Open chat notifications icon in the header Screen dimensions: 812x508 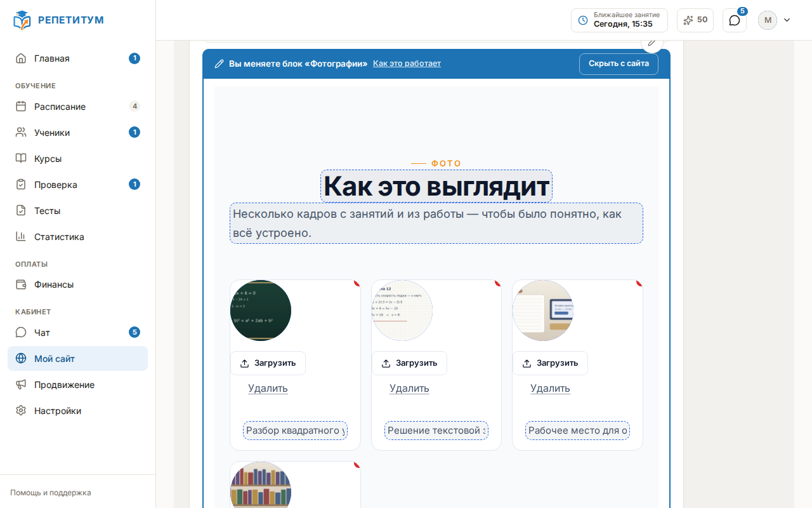click(x=735, y=20)
